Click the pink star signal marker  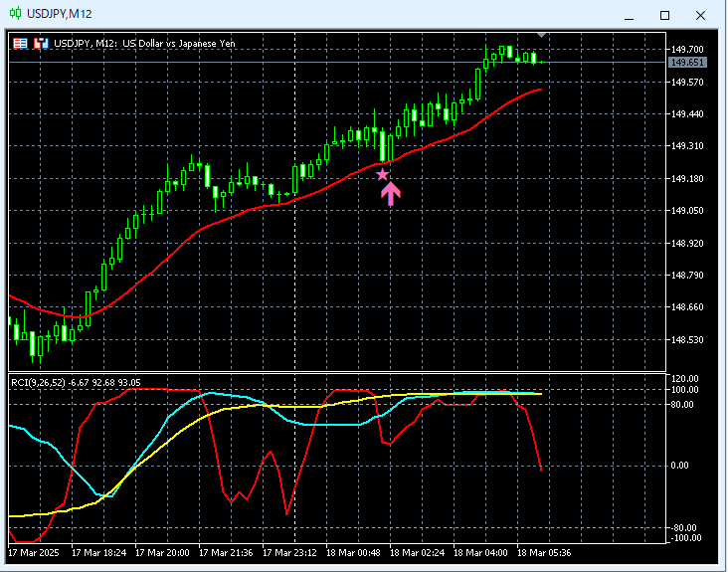[x=382, y=174]
